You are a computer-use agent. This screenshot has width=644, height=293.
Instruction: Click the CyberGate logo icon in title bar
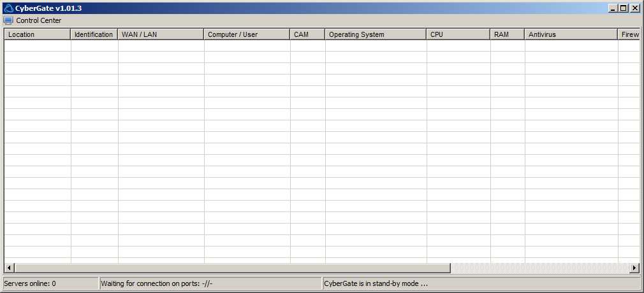click(8, 8)
